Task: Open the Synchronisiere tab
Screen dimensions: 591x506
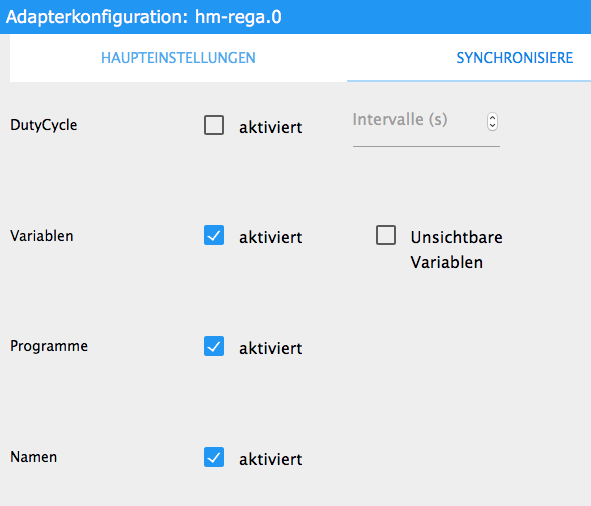Action: pos(514,58)
